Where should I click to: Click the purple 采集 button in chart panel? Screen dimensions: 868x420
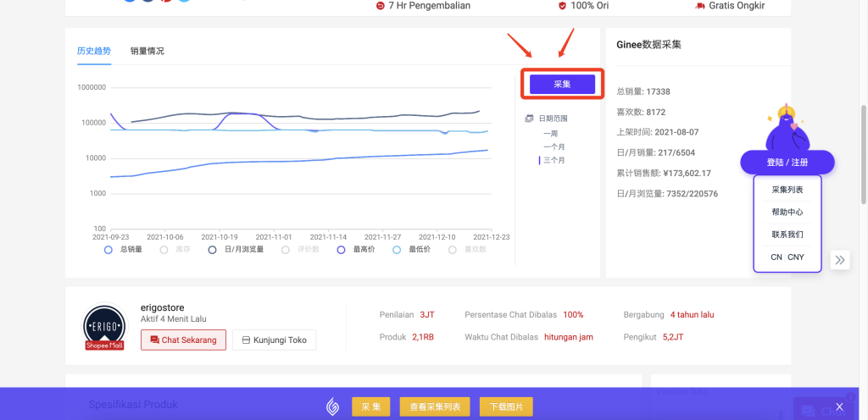point(563,84)
